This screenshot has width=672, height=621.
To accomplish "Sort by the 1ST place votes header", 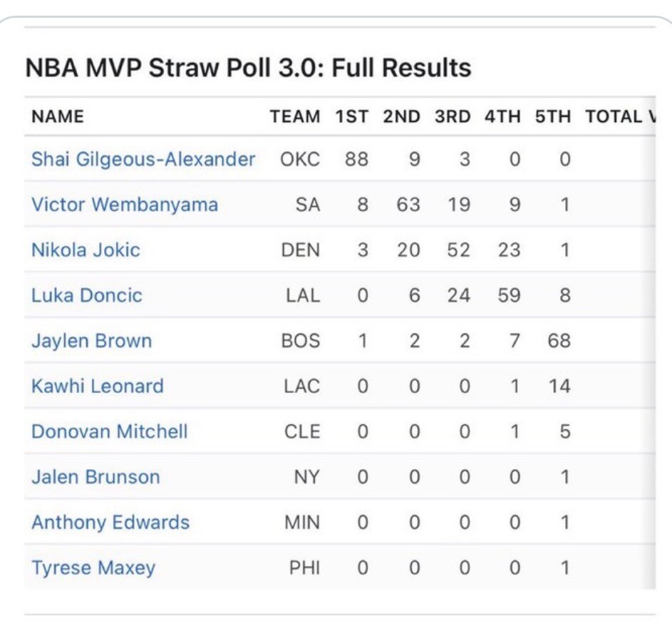I will [x=351, y=116].
